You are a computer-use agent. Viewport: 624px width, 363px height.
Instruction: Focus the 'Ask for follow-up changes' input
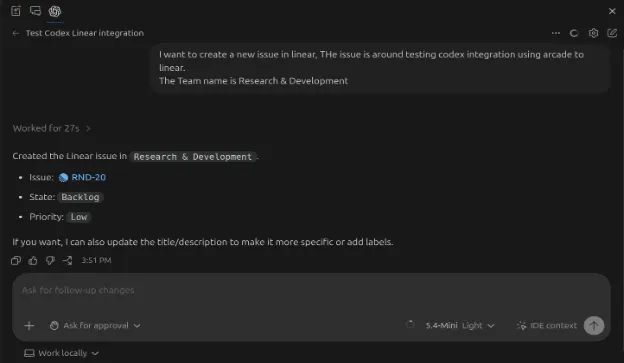coord(310,290)
